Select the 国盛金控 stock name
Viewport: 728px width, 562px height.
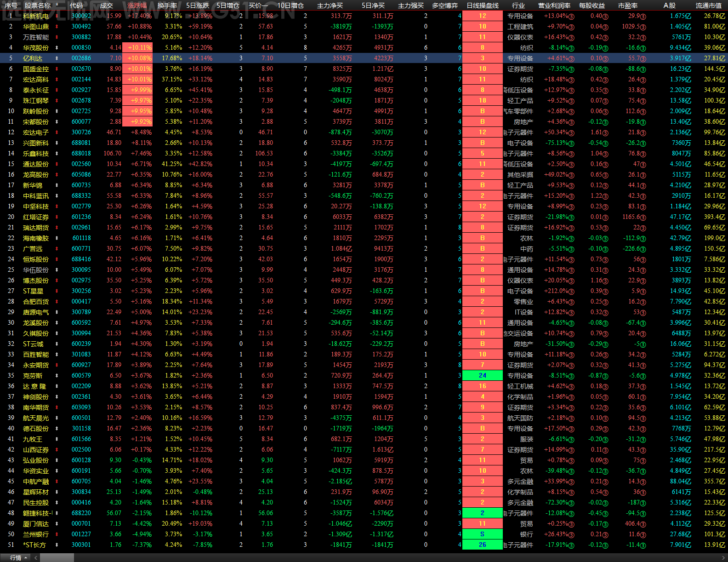(x=36, y=69)
